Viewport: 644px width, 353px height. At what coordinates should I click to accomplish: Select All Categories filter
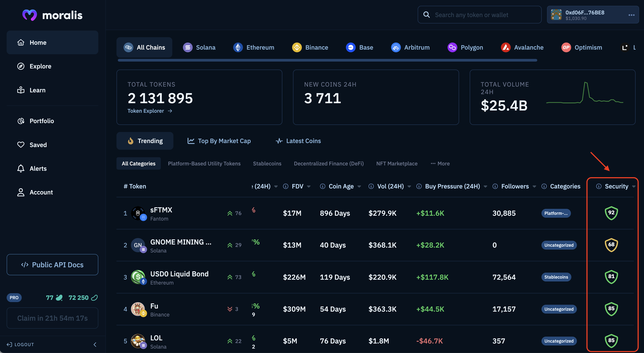pyautogui.click(x=138, y=163)
